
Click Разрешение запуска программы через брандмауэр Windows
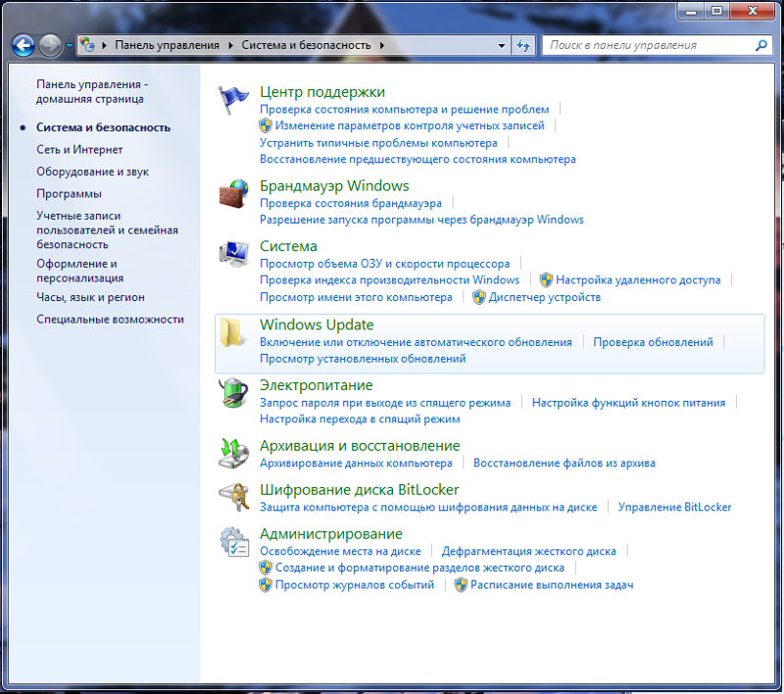click(422, 220)
